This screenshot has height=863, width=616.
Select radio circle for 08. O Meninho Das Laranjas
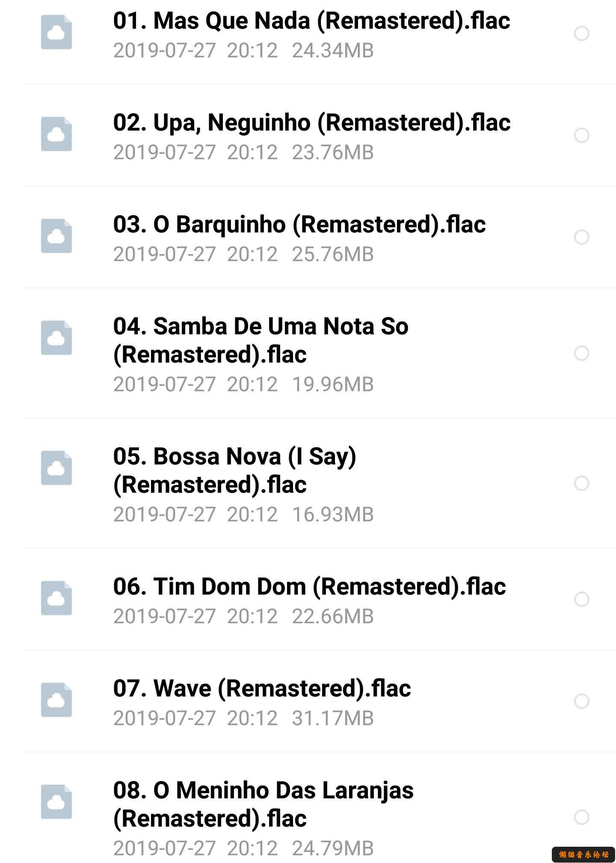pyautogui.click(x=582, y=817)
